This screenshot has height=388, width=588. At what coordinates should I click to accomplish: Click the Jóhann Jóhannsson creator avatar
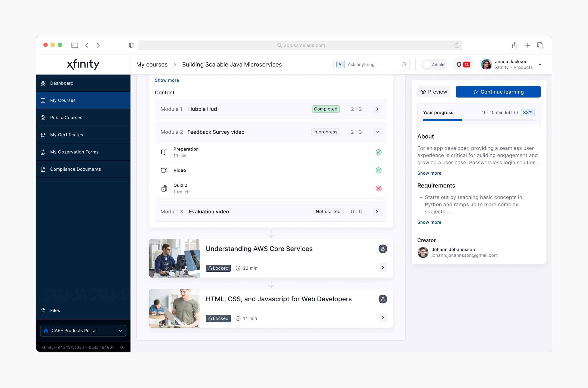click(x=423, y=252)
